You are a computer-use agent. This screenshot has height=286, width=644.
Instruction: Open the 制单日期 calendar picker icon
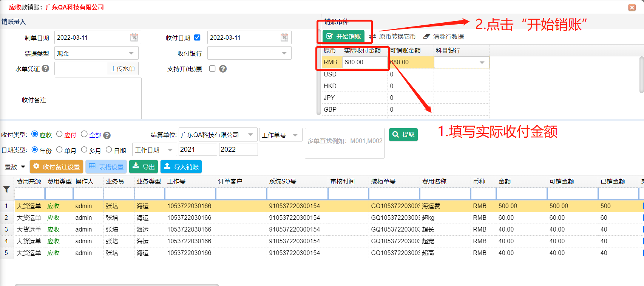pyautogui.click(x=134, y=37)
